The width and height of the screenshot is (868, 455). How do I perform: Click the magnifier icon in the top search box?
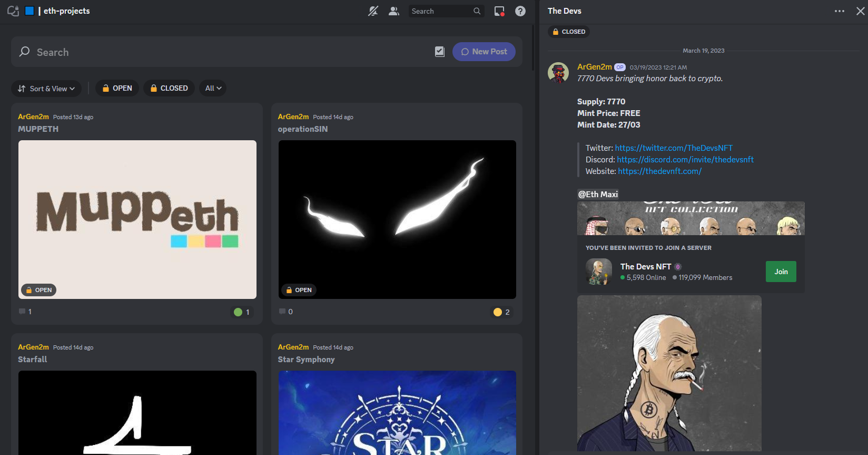click(477, 11)
